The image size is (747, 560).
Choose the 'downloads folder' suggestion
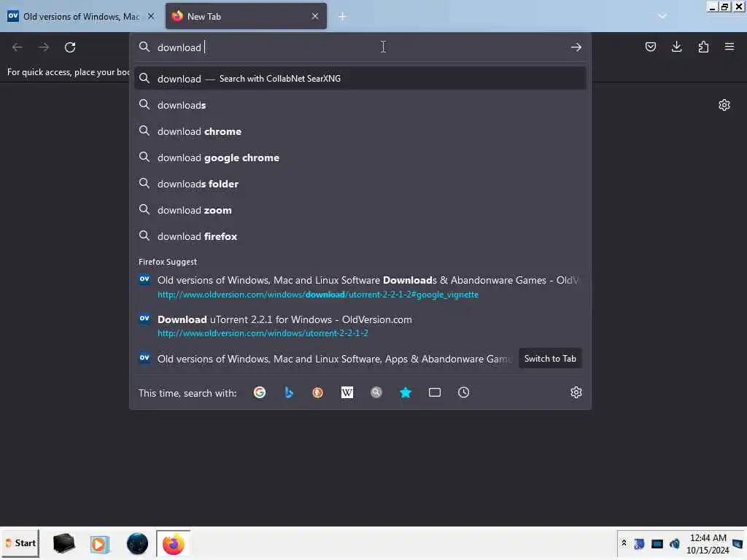pos(360,183)
